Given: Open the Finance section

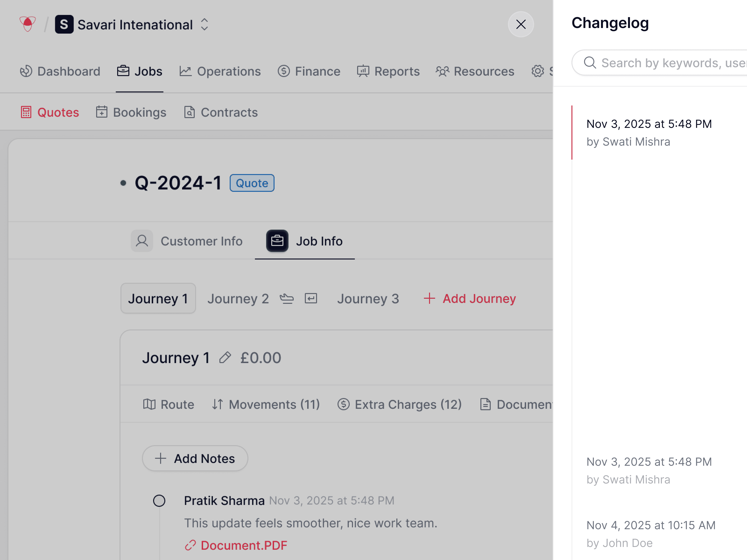Looking at the screenshot, I should (309, 71).
